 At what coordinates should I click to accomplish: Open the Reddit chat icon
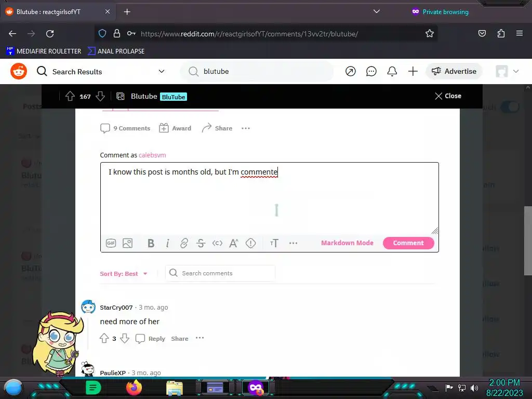point(371,71)
